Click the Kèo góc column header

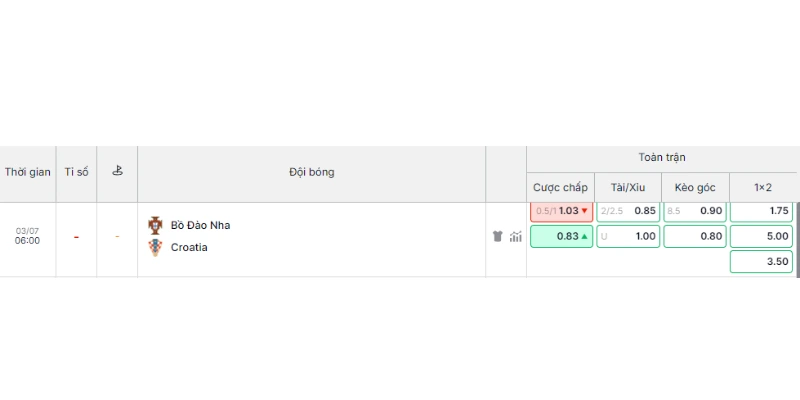695,187
